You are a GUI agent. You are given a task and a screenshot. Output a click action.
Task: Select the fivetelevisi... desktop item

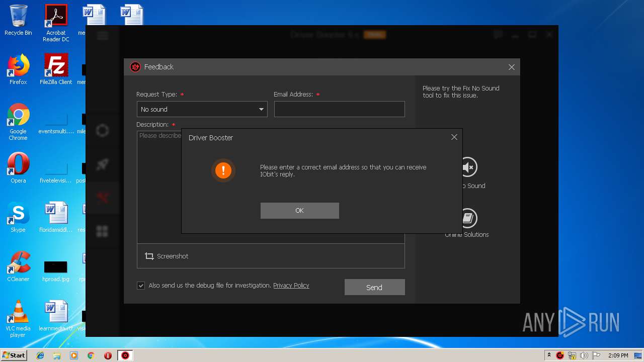coord(56,172)
